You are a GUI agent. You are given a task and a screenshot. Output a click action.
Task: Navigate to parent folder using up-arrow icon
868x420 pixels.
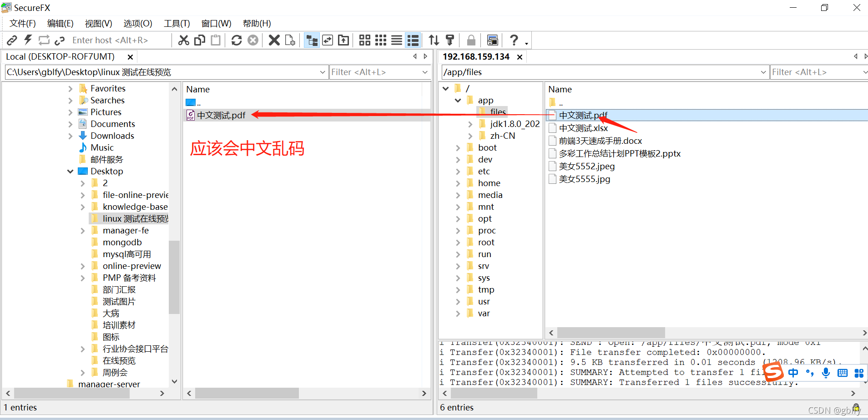click(x=343, y=40)
